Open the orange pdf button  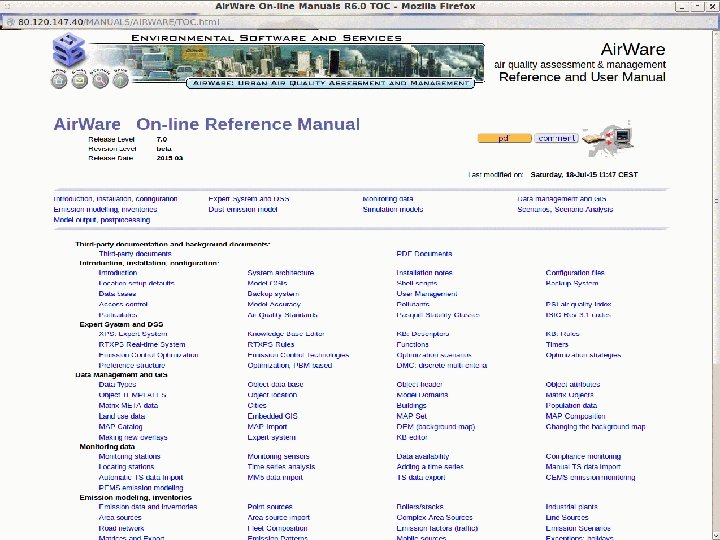504,138
